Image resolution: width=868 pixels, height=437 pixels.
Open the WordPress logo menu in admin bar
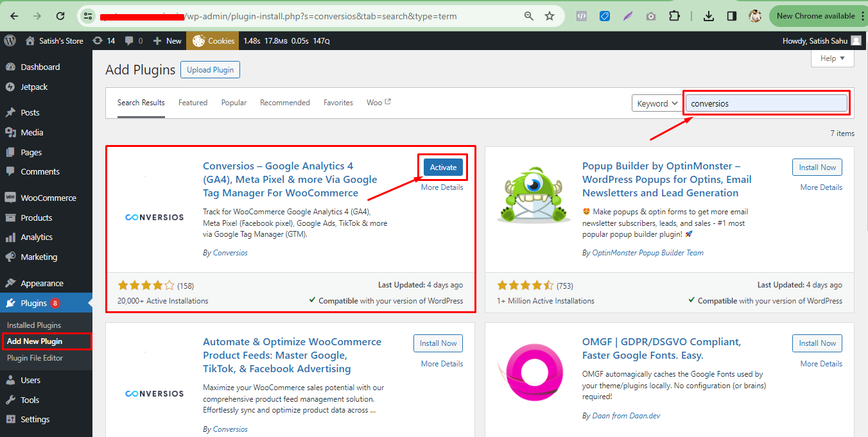point(10,40)
